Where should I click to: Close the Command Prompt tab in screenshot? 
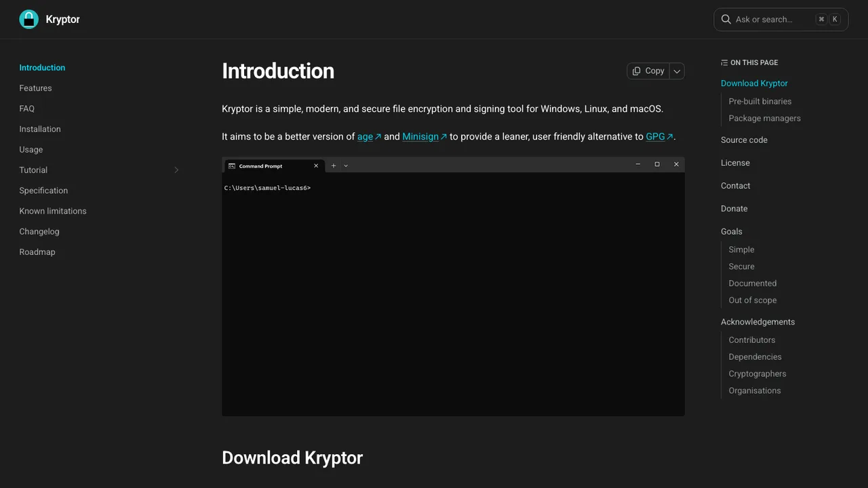coord(316,165)
